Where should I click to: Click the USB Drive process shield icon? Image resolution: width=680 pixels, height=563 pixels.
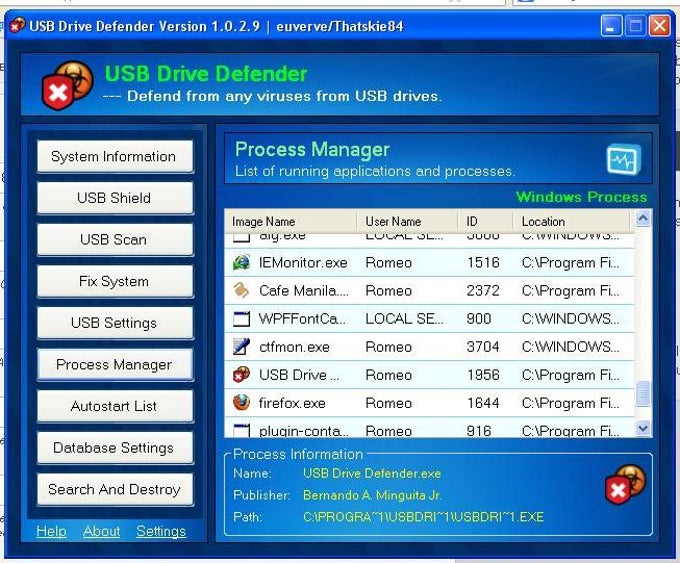(x=241, y=375)
